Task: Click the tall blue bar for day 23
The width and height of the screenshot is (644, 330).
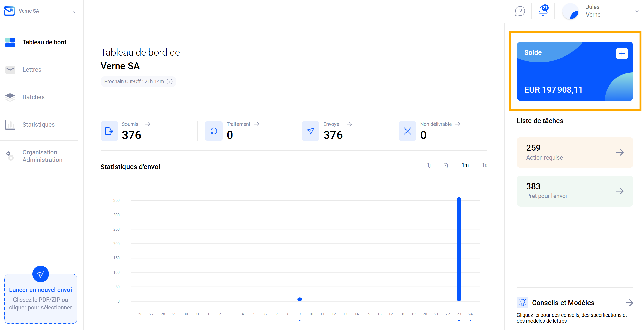Action: 459,249
